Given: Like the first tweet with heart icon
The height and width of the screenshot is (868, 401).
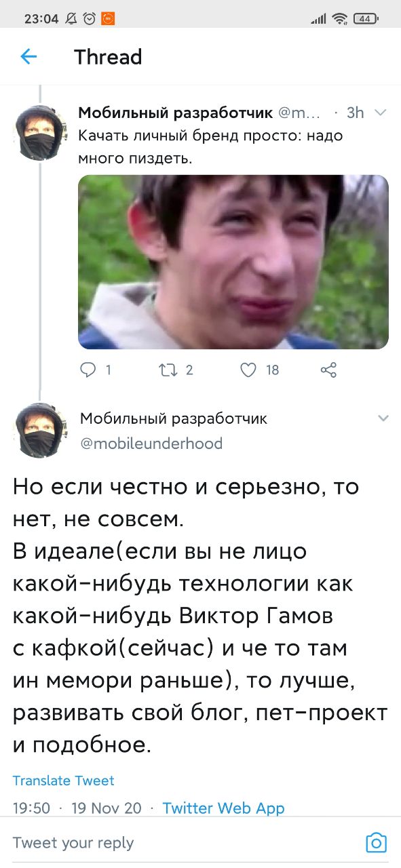Looking at the screenshot, I should 249,370.
